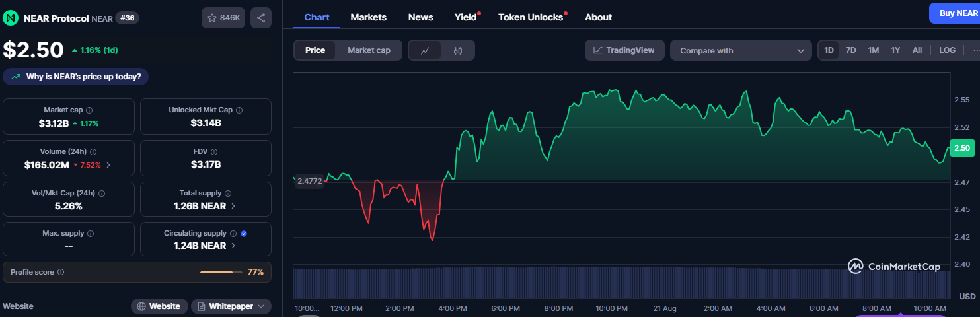Open info icon next to Circulating supply
This screenshot has height=317, width=980.
coord(233,234)
